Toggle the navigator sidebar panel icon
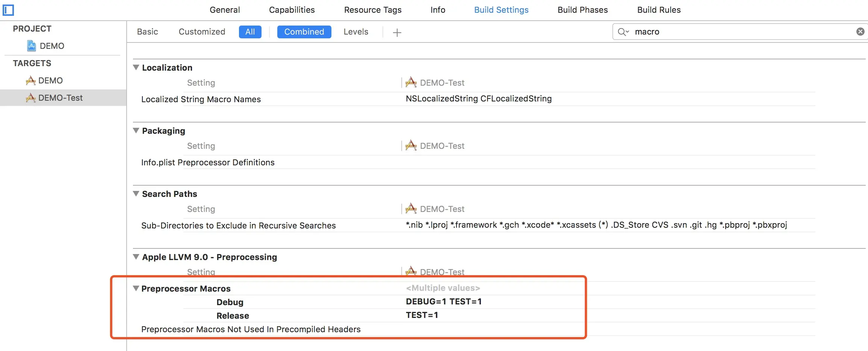 click(8, 10)
